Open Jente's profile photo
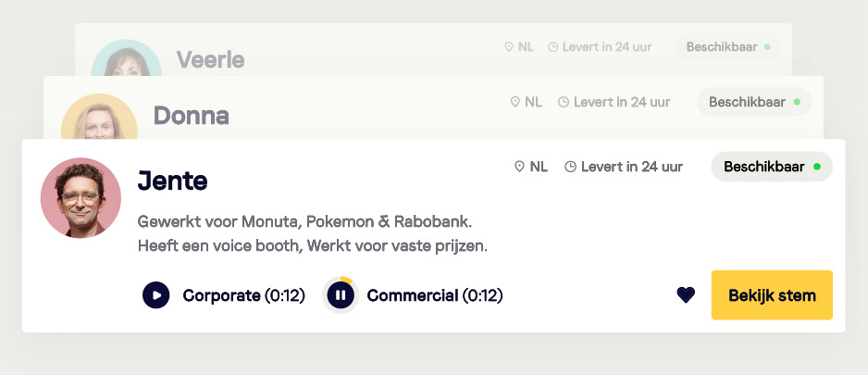Viewport: 868px width, 375px height. point(81,197)
